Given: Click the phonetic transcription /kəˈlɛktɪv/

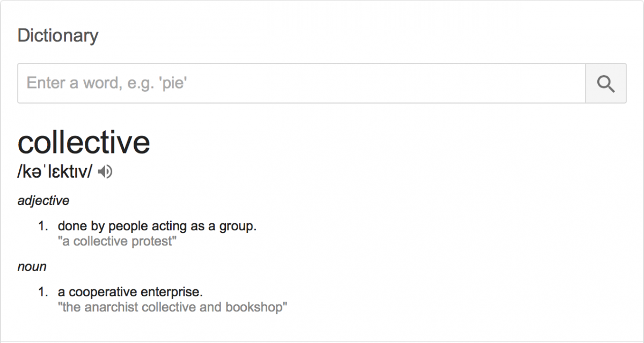Looking at the screenshot, I should (x=55, y=171).
